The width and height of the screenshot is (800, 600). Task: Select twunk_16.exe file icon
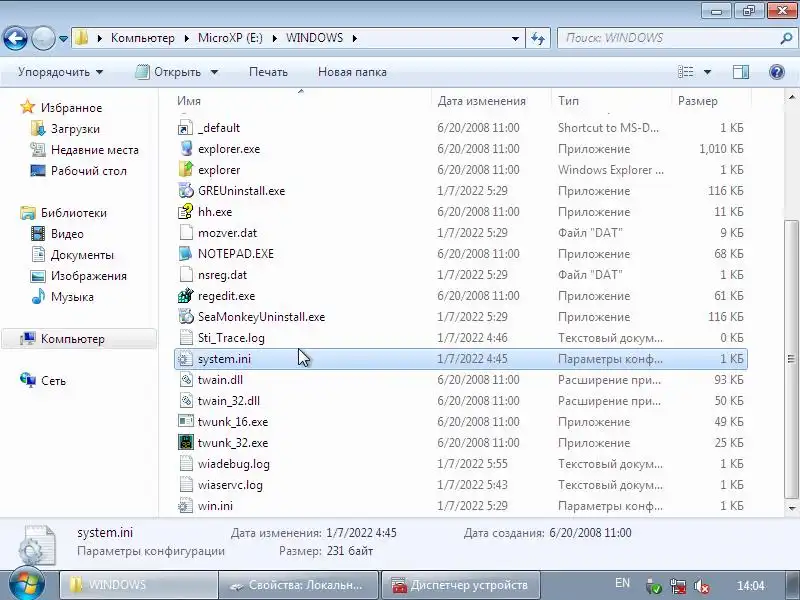coord(185,421)
